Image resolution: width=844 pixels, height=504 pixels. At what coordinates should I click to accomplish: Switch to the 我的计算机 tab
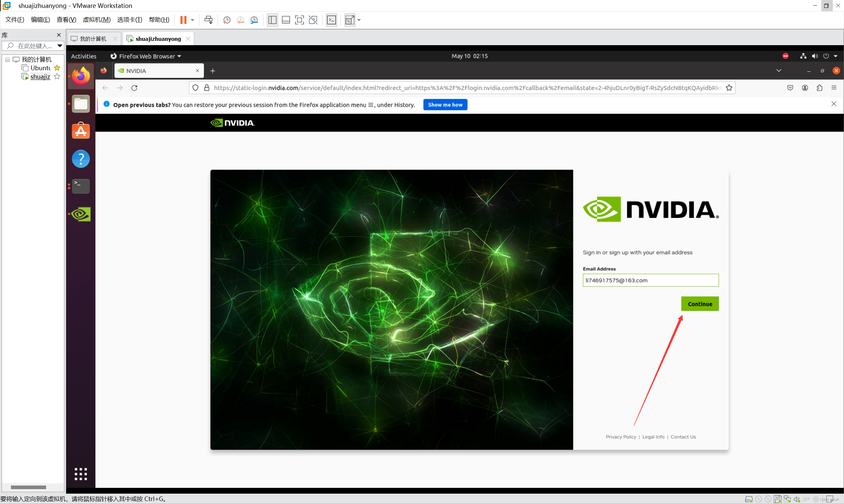(93, 39)
